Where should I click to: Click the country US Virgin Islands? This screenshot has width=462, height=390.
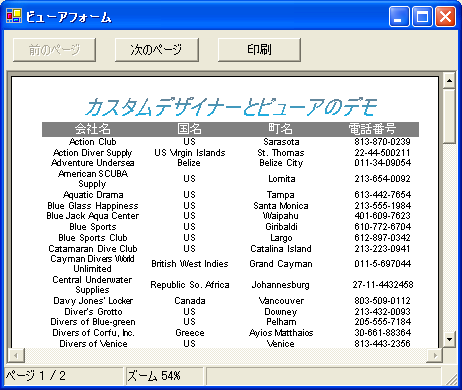pos(190,153)
